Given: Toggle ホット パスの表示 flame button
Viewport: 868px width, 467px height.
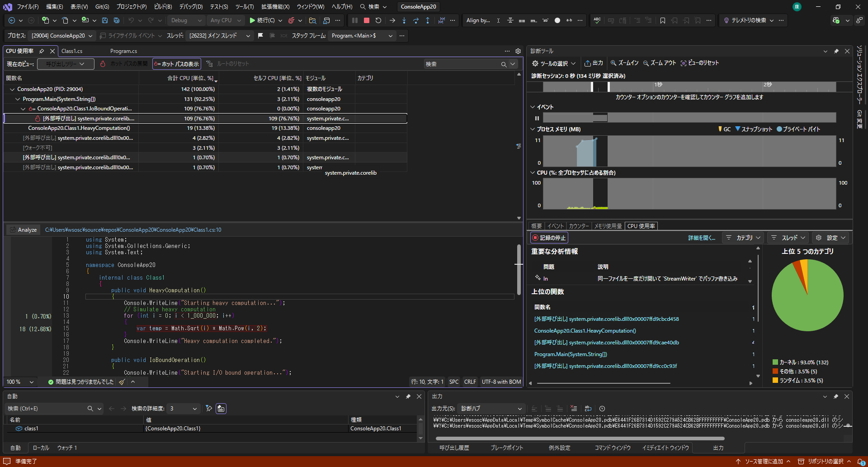Looking at the screenshot, I should [x=176, y=63].
